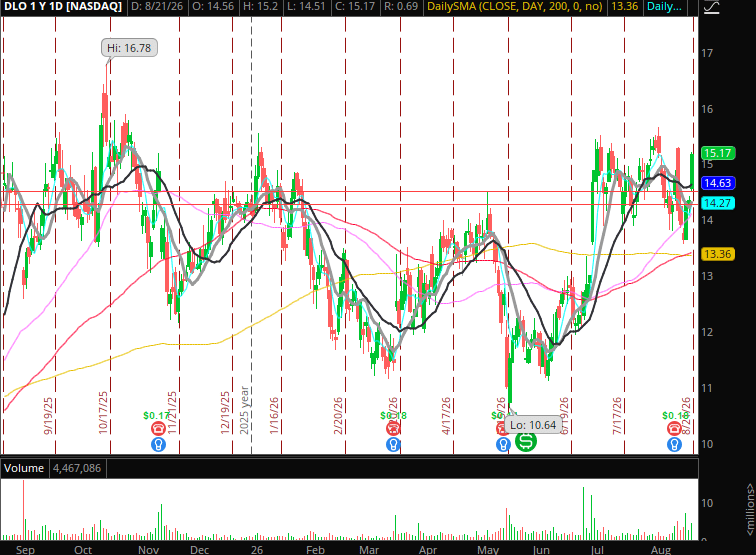The height and width of the screenshot is (555, 756).
Task: Select the DLO 1 Y 1D [NASDAQ] symbol header
Action: pos(62,7)
